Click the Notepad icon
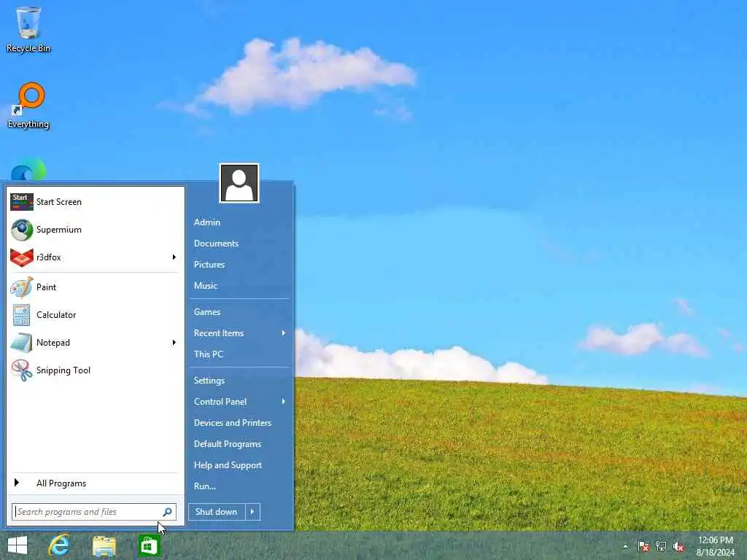The image size is (747, 560). [22, 343]
